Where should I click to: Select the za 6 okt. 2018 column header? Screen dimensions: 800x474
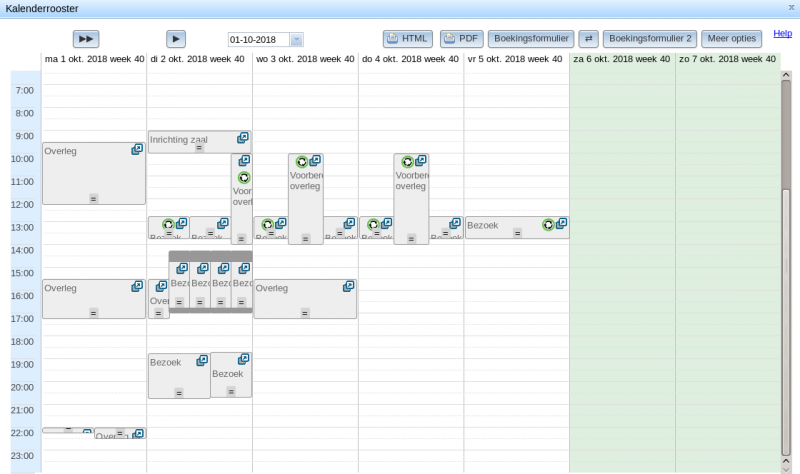[621, 59]
